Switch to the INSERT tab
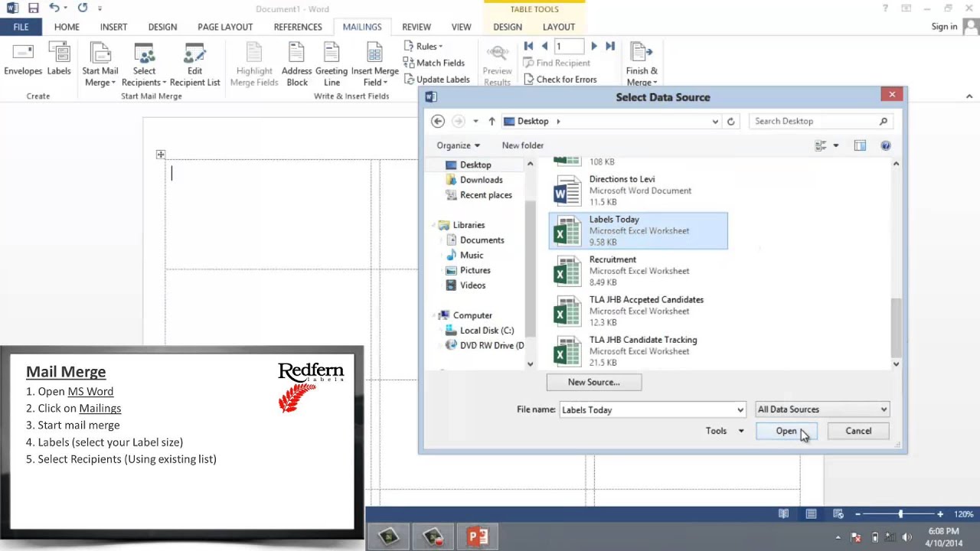This screenshot has height=551, width=980. (113, 27)
